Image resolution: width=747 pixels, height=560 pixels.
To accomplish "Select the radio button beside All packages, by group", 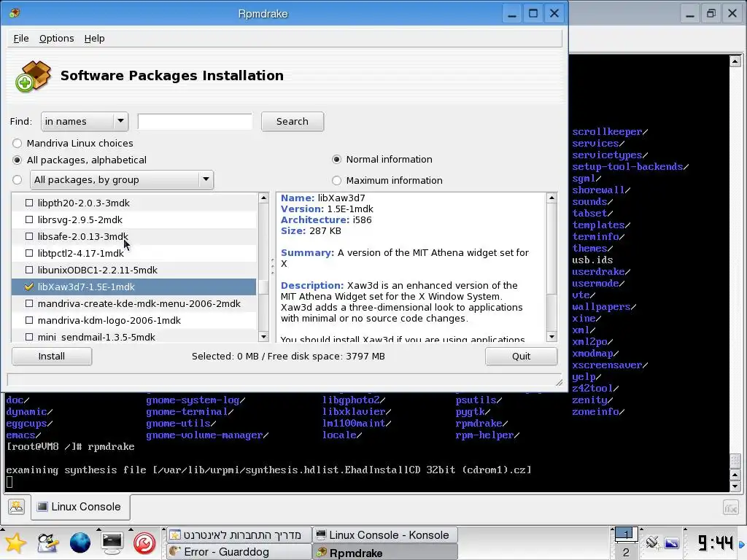I will click(x=18, y=179).
